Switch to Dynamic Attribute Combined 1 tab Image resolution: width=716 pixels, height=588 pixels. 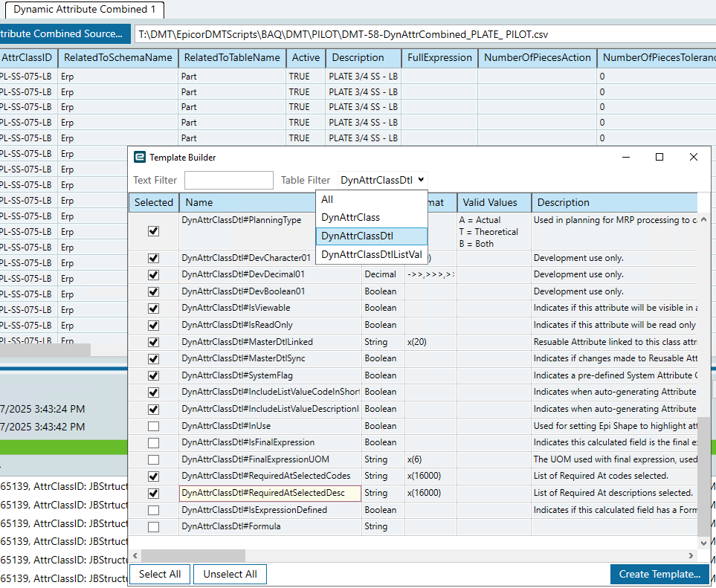85,9
